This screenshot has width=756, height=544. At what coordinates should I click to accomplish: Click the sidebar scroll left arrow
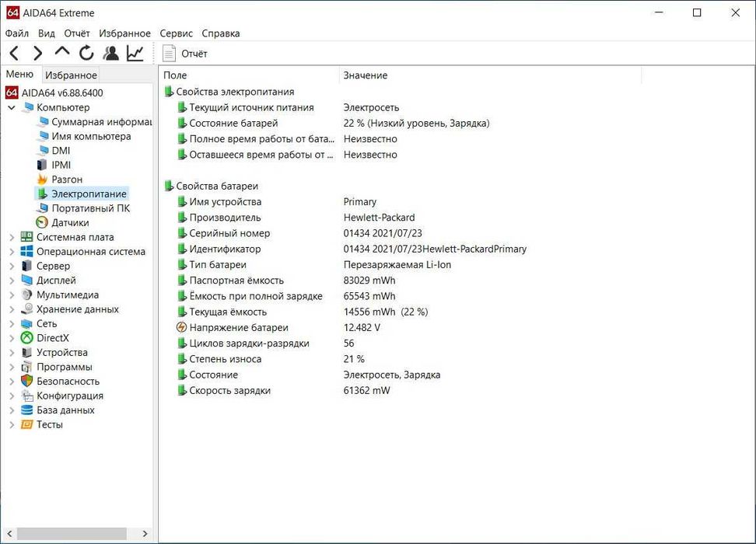[x=9, y=533]
